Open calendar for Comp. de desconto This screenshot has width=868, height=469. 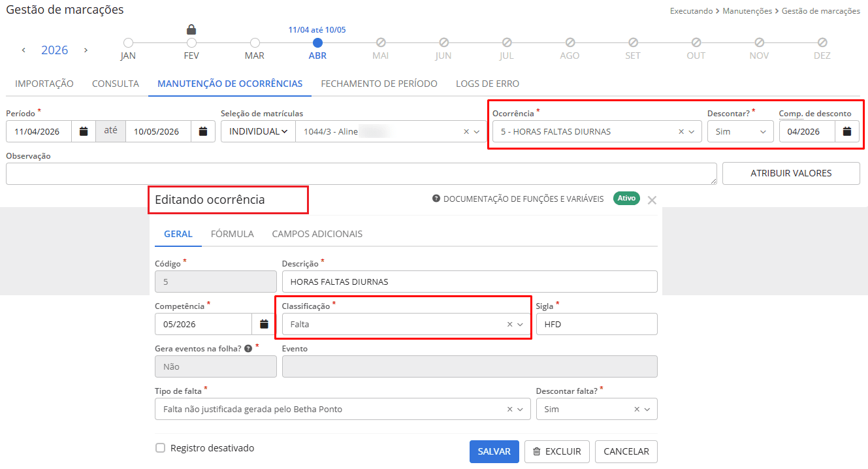coord(847,131)
